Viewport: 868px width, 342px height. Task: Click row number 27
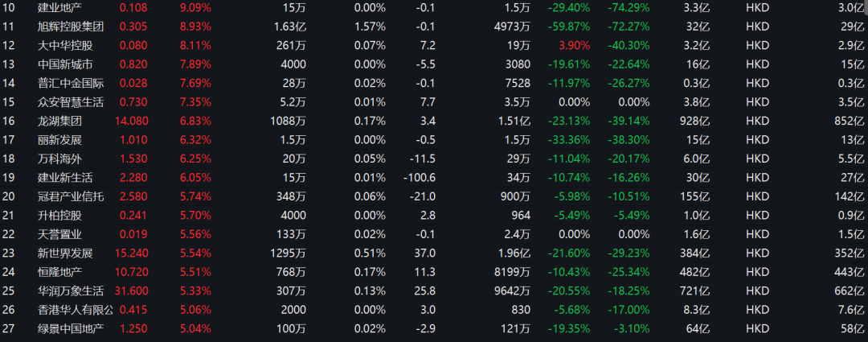[x=8, y=328]
